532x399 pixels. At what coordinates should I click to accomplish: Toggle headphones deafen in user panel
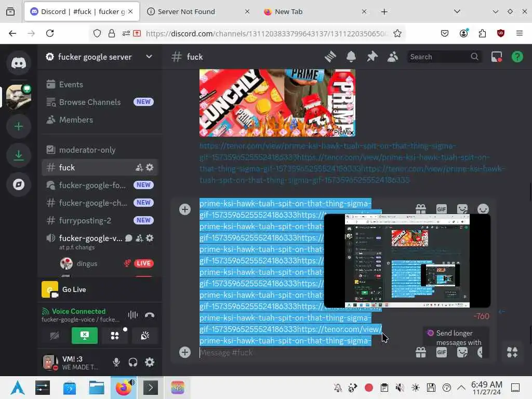132,362
